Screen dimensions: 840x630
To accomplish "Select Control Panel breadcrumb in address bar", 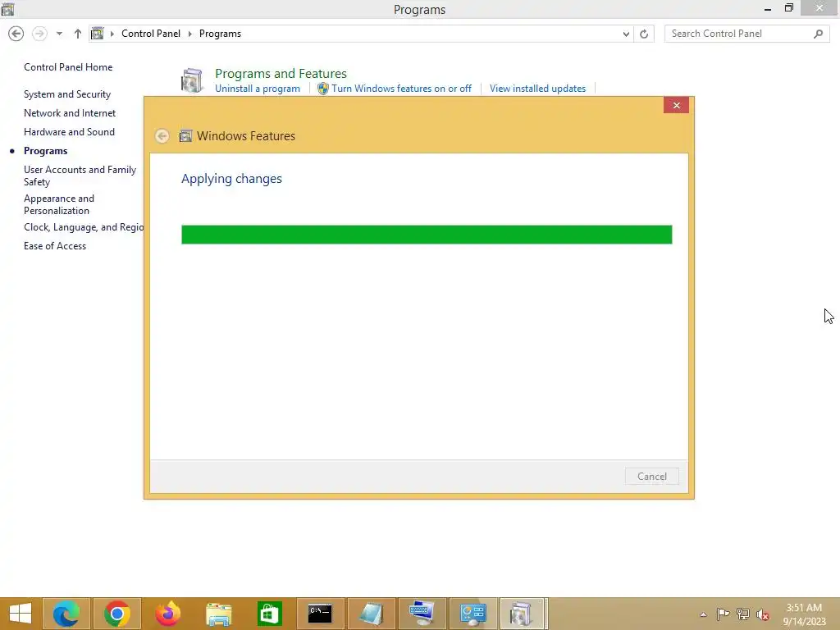I will click(151, 34).
